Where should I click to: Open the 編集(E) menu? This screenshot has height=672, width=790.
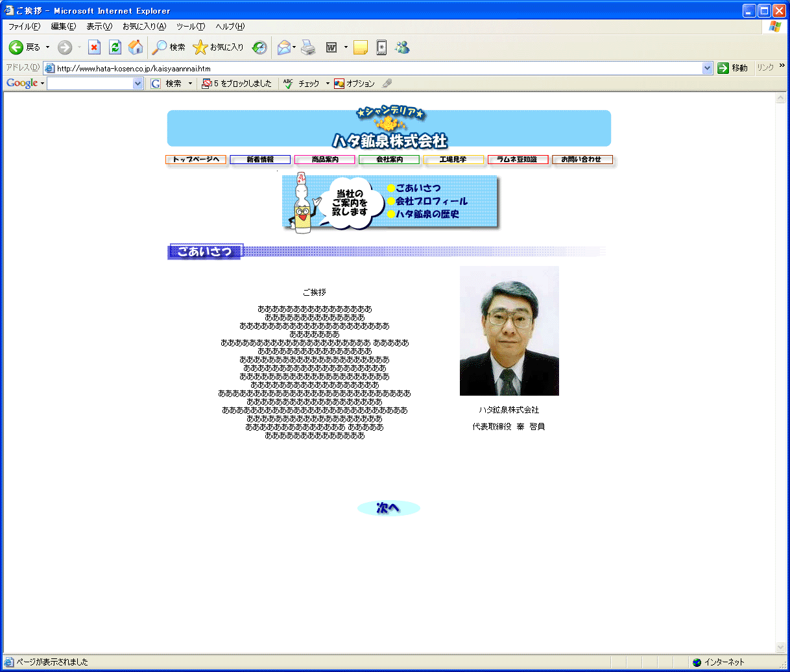click(63, 27)
